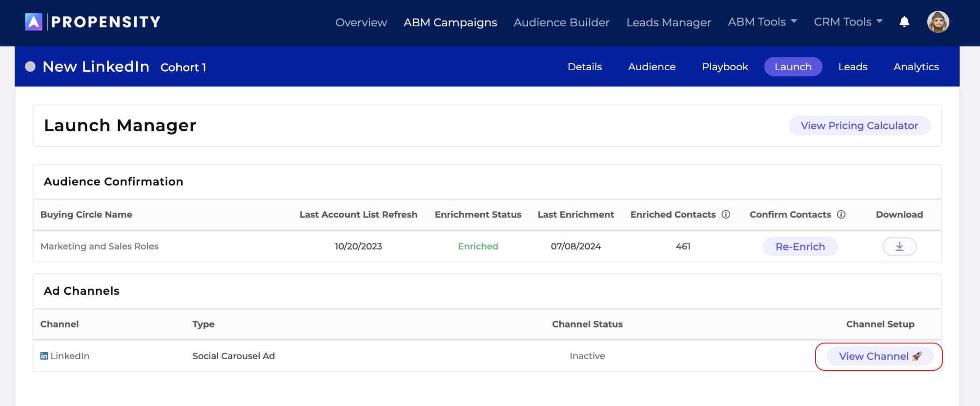Open the user profile avatar

(x=938, y=22)
